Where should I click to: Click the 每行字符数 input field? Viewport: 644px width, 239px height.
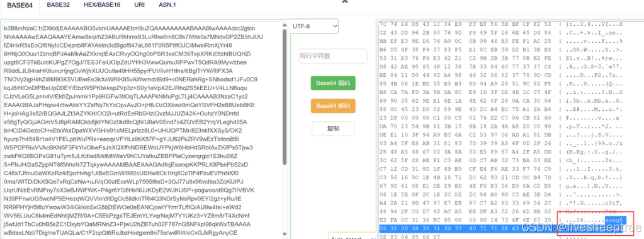point(332,56)
